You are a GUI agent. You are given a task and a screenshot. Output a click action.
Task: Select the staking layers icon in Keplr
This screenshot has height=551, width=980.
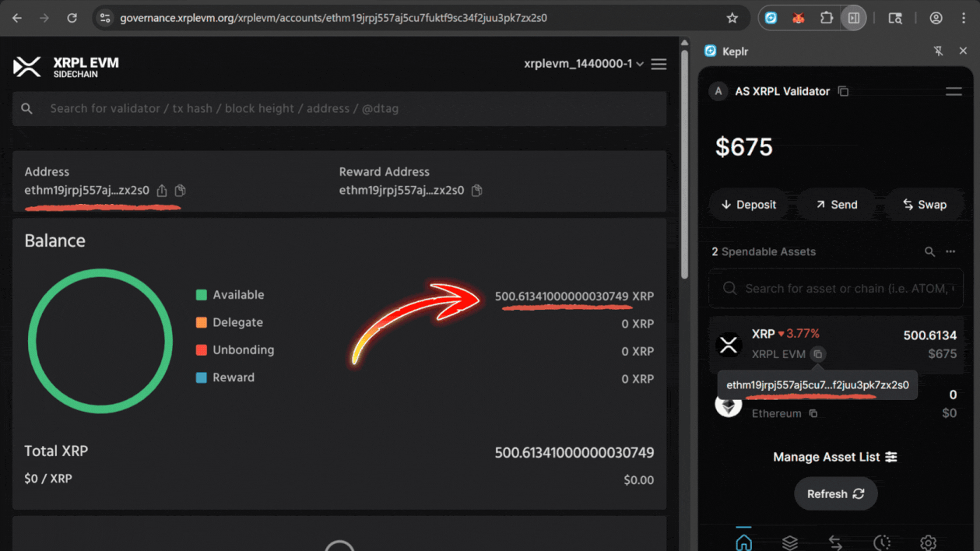[x=789, y=542]
